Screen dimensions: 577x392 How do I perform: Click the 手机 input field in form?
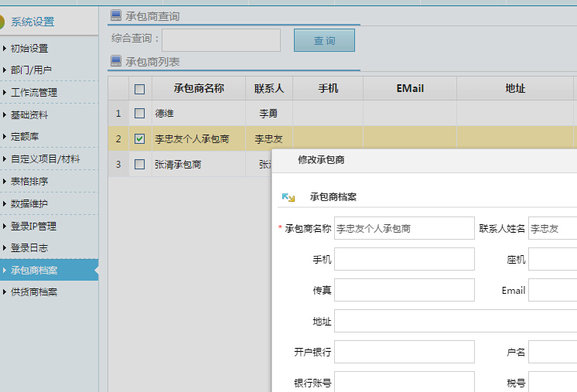tap(404, 259)
